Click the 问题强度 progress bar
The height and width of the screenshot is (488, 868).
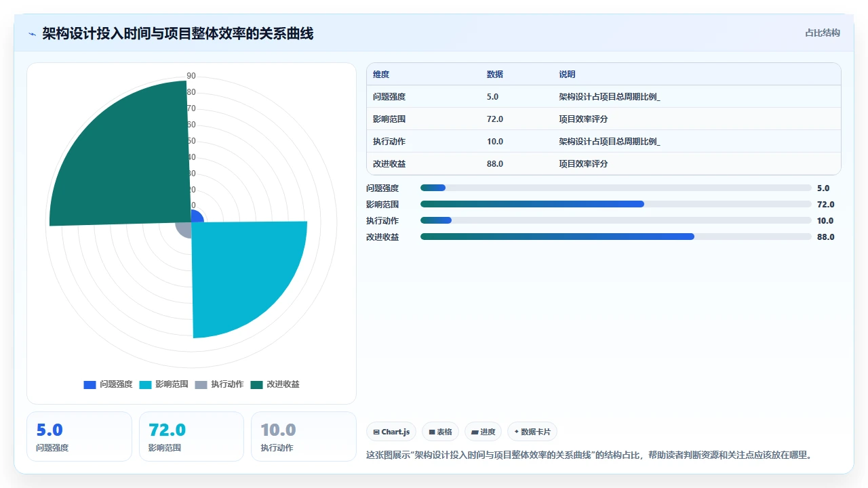[x=616, y=188]
